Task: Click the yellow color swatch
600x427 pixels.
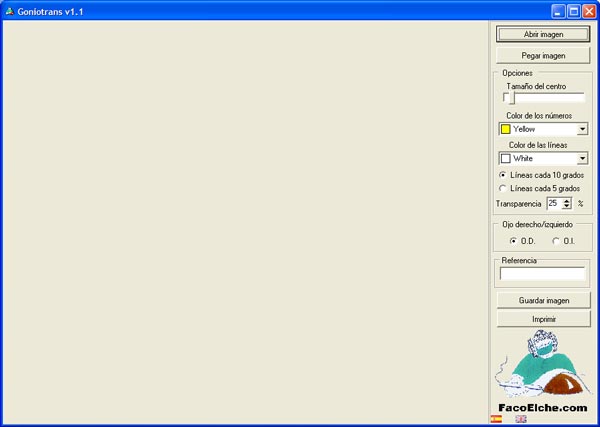Action: tap(506, 129)
